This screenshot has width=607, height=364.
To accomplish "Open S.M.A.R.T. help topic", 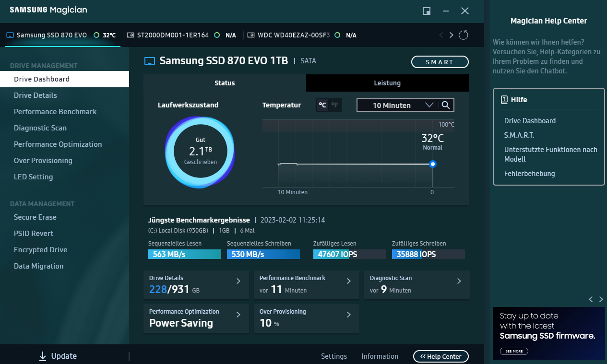I will pos(519,135).
